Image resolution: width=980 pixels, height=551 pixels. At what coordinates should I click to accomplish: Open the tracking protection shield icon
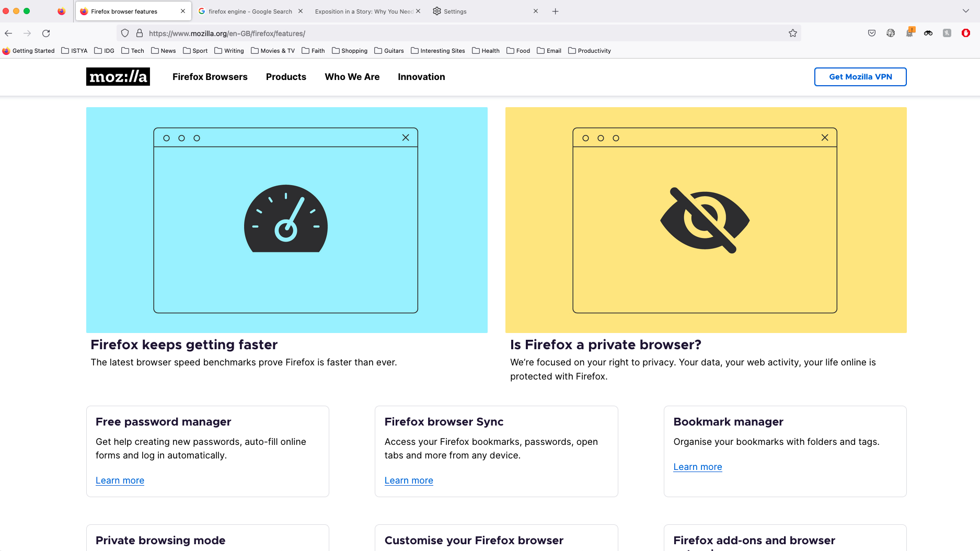pos(125,33)
